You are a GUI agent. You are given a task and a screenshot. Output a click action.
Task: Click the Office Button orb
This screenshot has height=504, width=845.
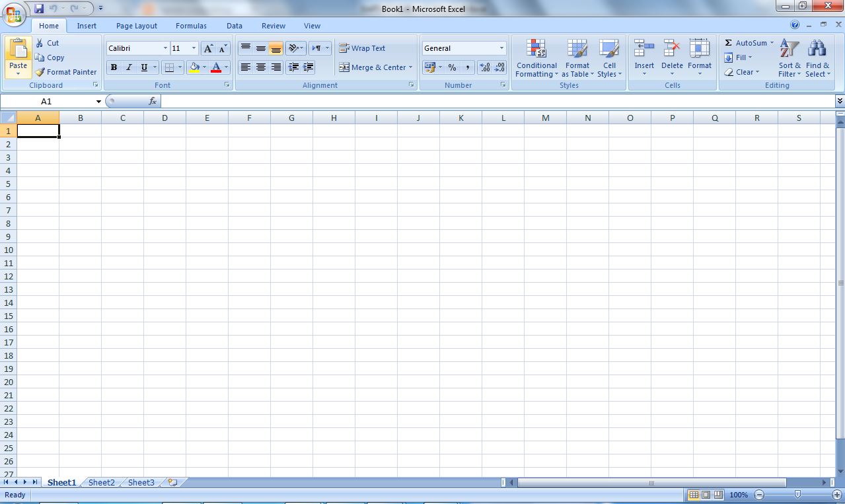[x=14, y=13]
